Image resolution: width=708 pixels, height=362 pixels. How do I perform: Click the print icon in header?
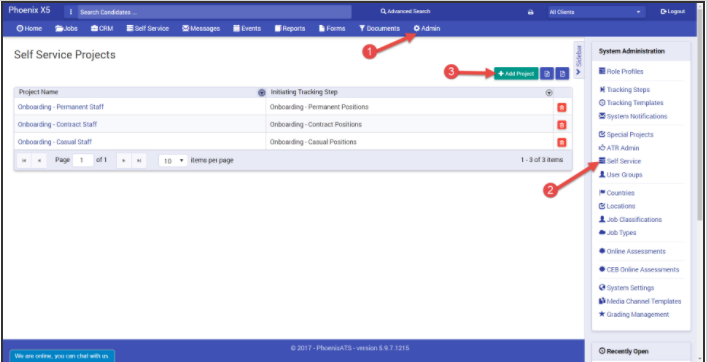[x=531, y=12]
